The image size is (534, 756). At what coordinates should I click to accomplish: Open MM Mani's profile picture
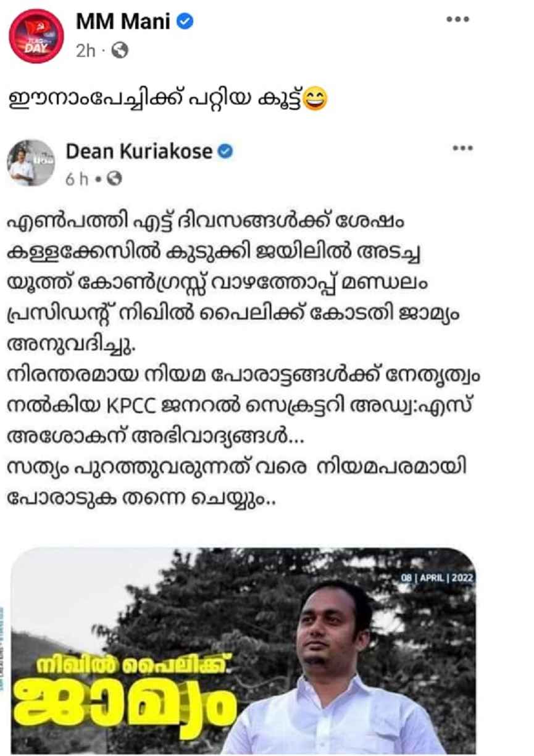36,35
